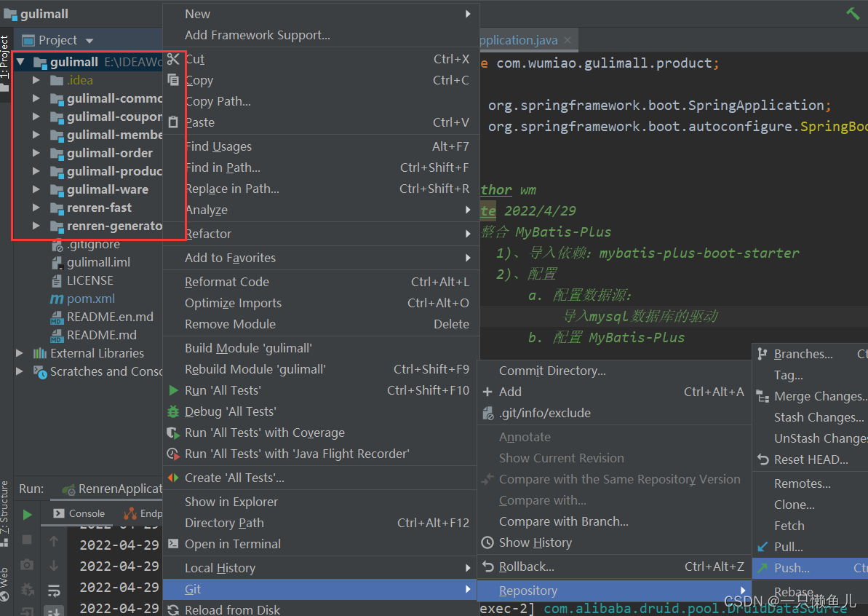Click the Copy icon in context menu
868x616 pixels.
point(173,80)
